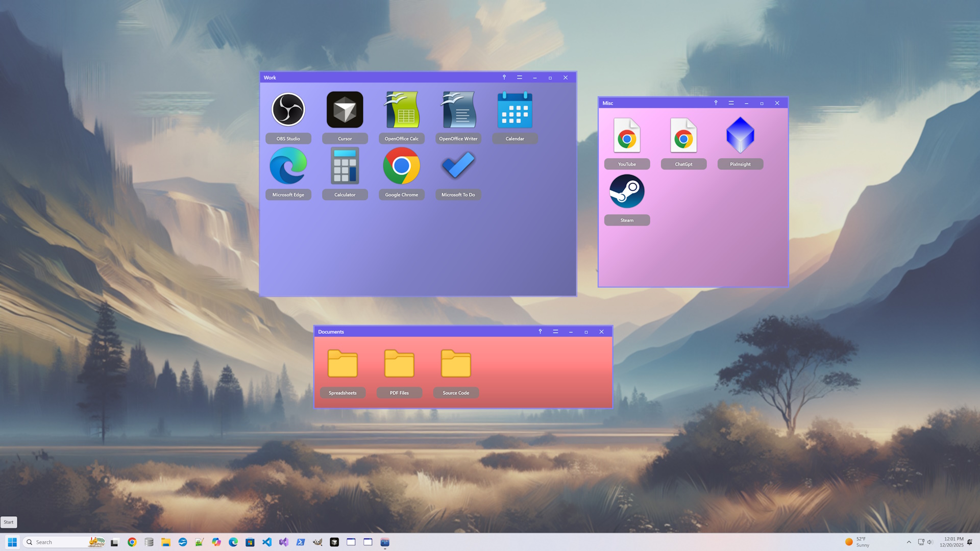Launch Microsoft Edge from Work fence

coord(288,165)
